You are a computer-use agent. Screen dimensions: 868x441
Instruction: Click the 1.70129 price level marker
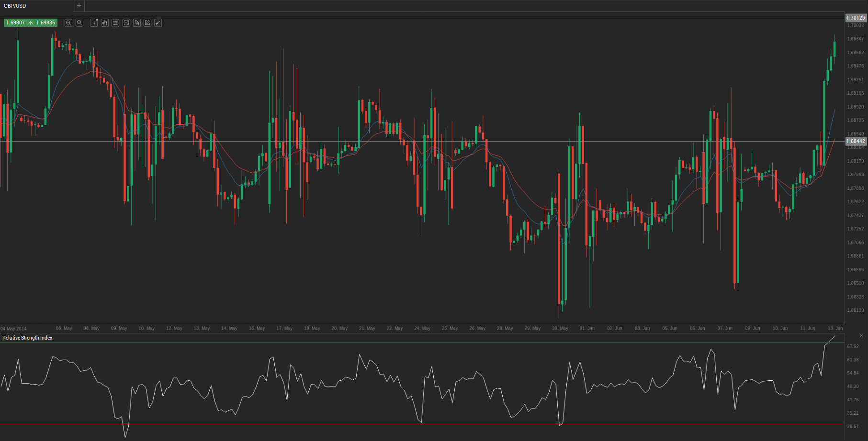[x=856, y=18]
